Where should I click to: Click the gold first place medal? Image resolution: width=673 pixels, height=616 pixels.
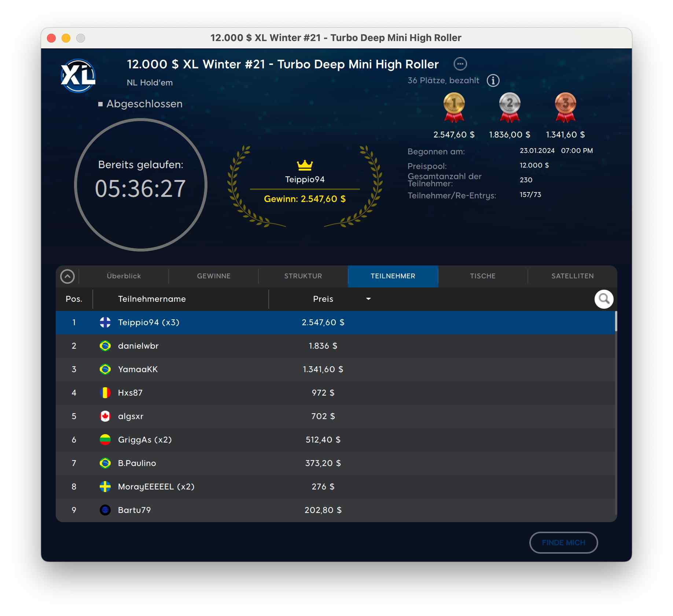(x=454, y=107)
